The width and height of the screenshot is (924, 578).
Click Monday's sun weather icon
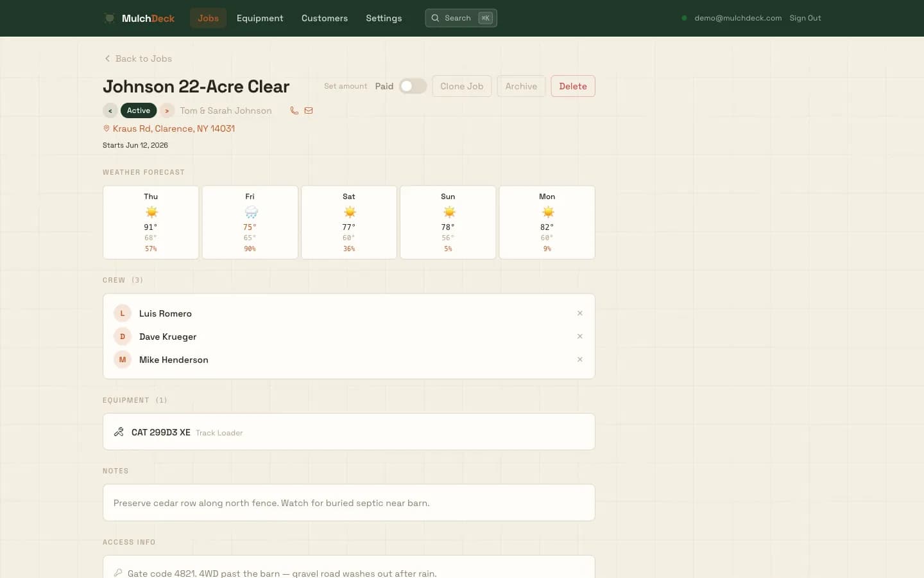(548, 212)
